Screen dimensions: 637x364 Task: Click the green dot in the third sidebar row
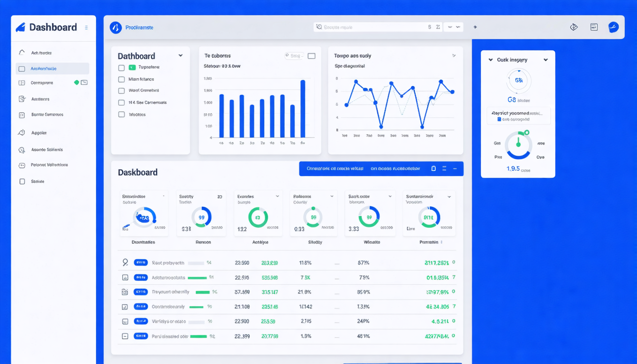[x=76, y=82]
